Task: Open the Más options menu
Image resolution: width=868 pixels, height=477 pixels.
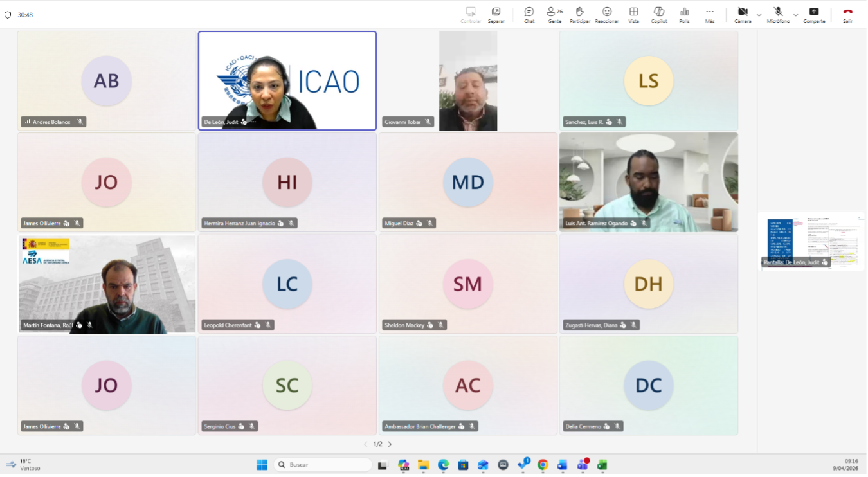Action: point(709,14)
